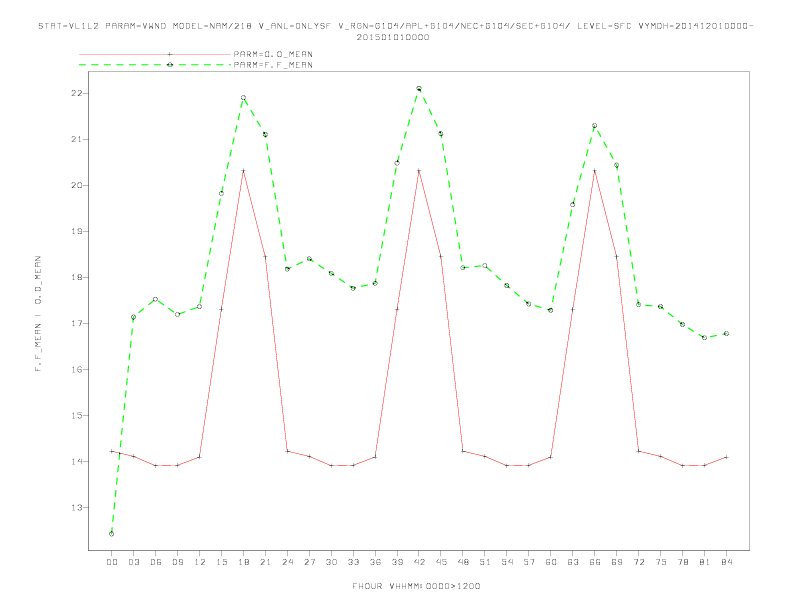
Task: Click y-axis tick label 15
Action: point(76,416)
